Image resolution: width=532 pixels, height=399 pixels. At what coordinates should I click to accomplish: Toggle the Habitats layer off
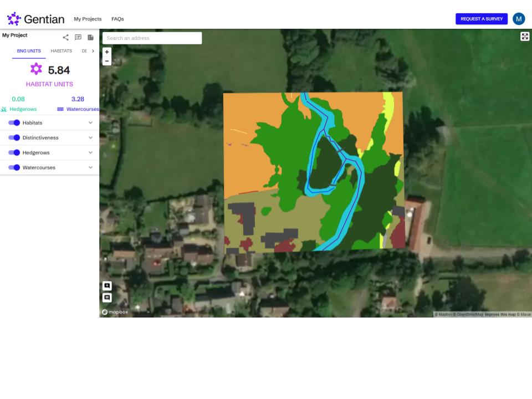(14, 123)
